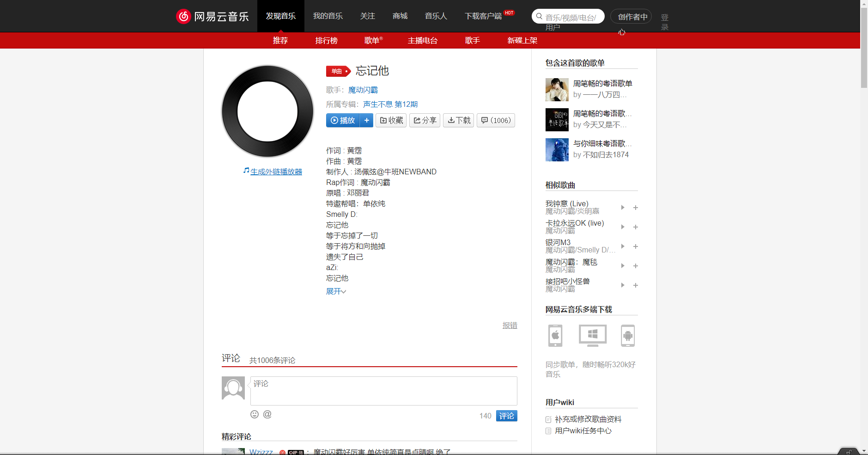Open album 声生不息 第12期
The width and height of the screenshot is (868, 455).
(390, 105)
